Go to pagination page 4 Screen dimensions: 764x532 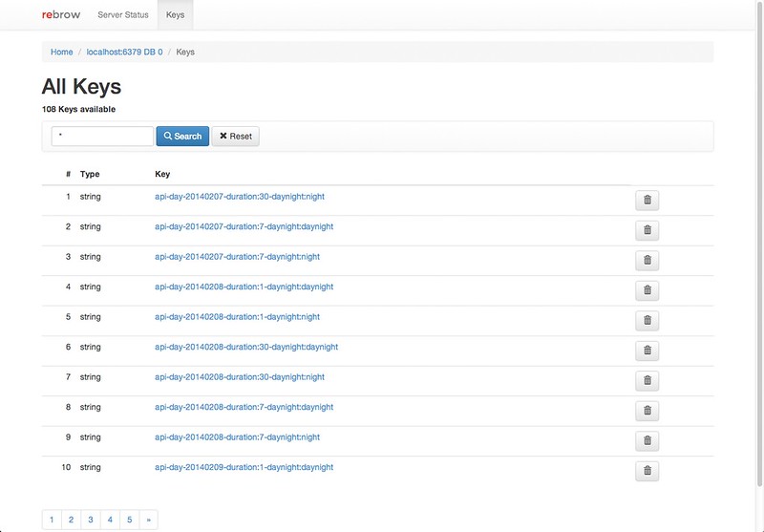point(110,520)
